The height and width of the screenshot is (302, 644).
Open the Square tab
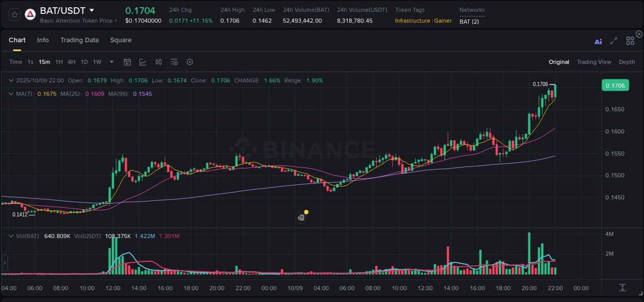click(121, 40)
